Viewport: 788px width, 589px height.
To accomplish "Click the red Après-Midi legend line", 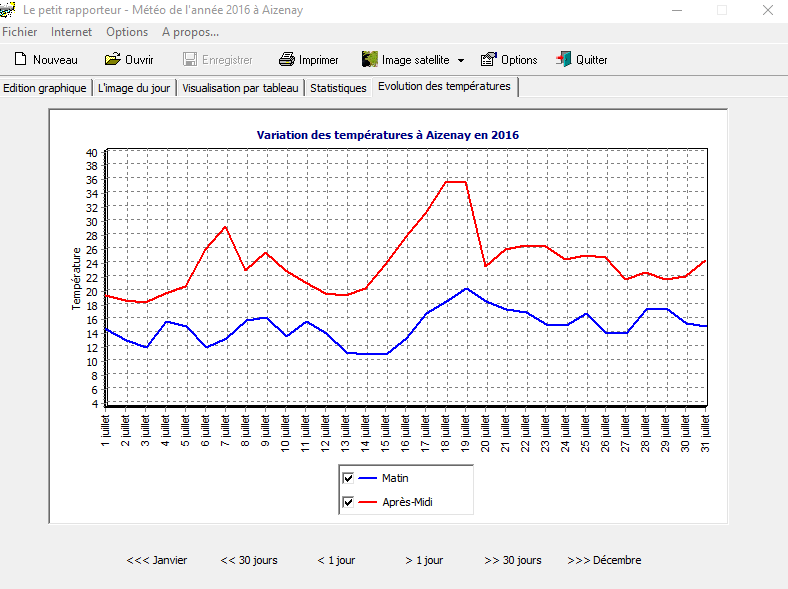I will pos(367,502).
